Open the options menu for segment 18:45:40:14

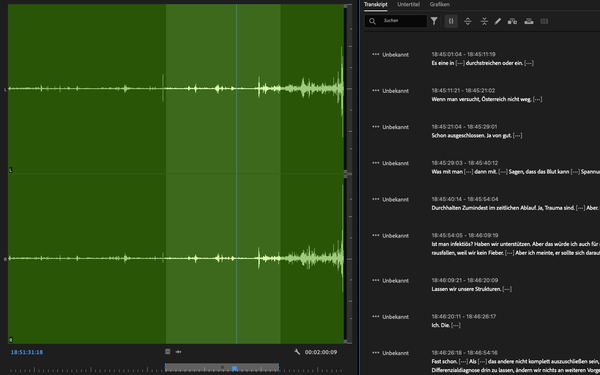coord(376,199)
